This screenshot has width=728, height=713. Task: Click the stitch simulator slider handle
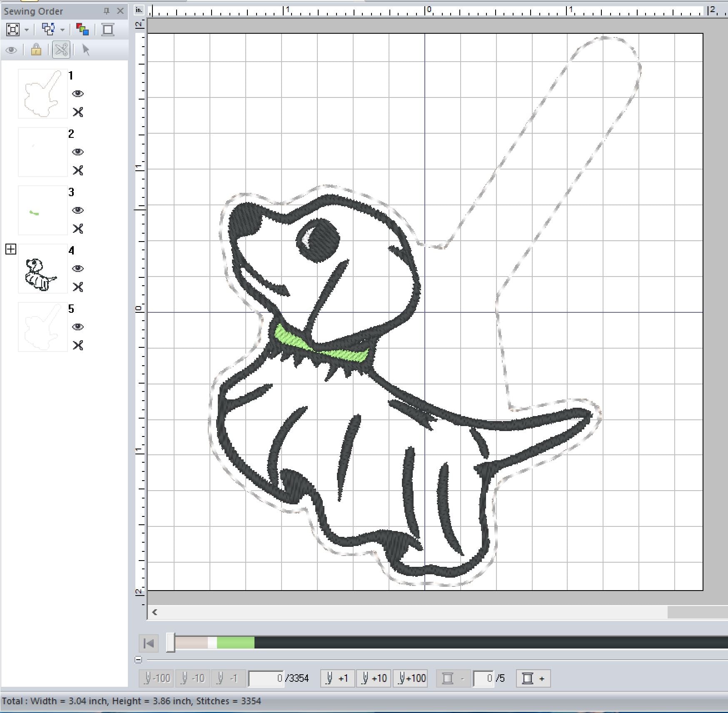[171, 643]
